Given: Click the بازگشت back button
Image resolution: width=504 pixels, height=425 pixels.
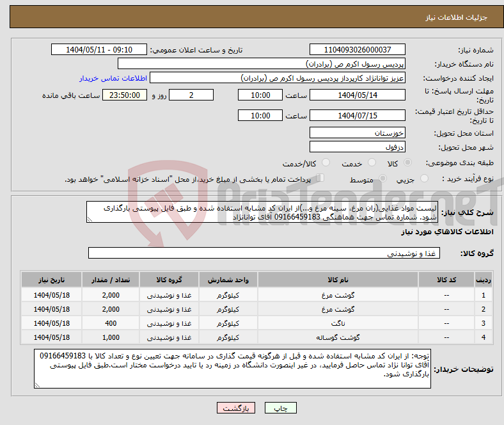Looking at the screenshot, I should pos(236,408).
